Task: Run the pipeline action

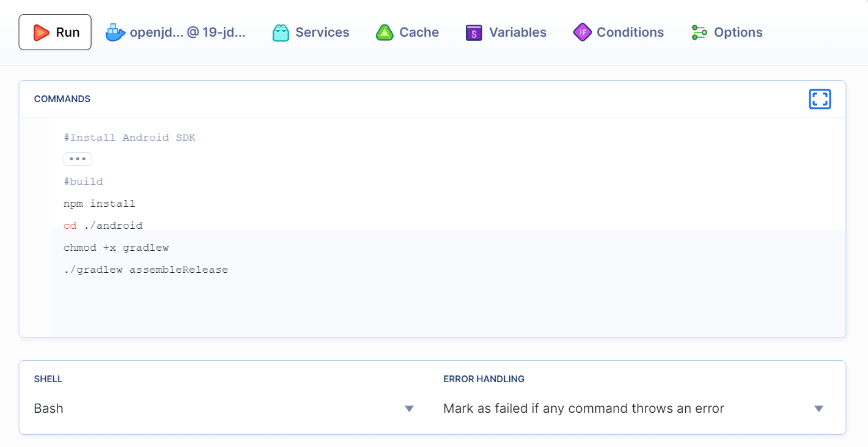Action: click(54, 32)
